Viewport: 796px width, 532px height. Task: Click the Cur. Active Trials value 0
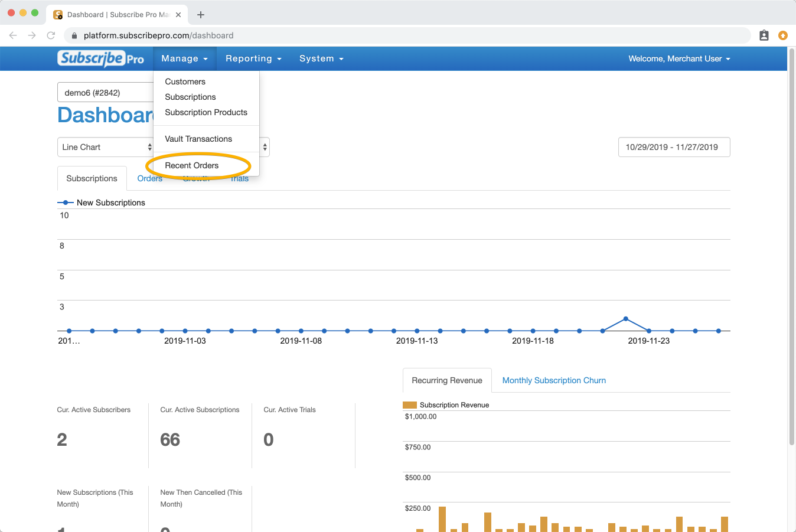(269, 440)
